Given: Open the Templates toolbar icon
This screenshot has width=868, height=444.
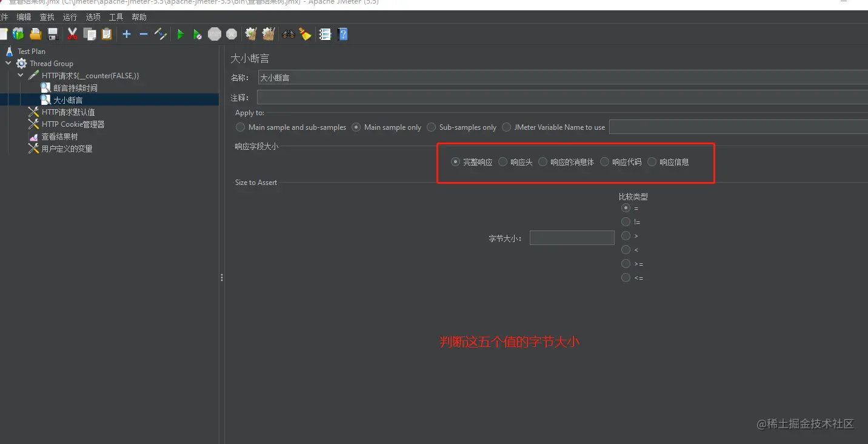Looking at the screenshot, I should tap(18, 34).
